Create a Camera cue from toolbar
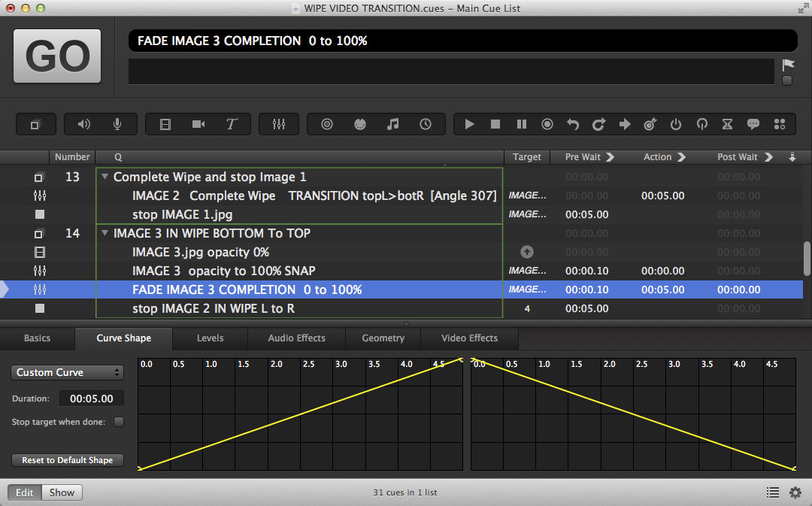Viewport: 812px width, 506px height. (198, 124)
